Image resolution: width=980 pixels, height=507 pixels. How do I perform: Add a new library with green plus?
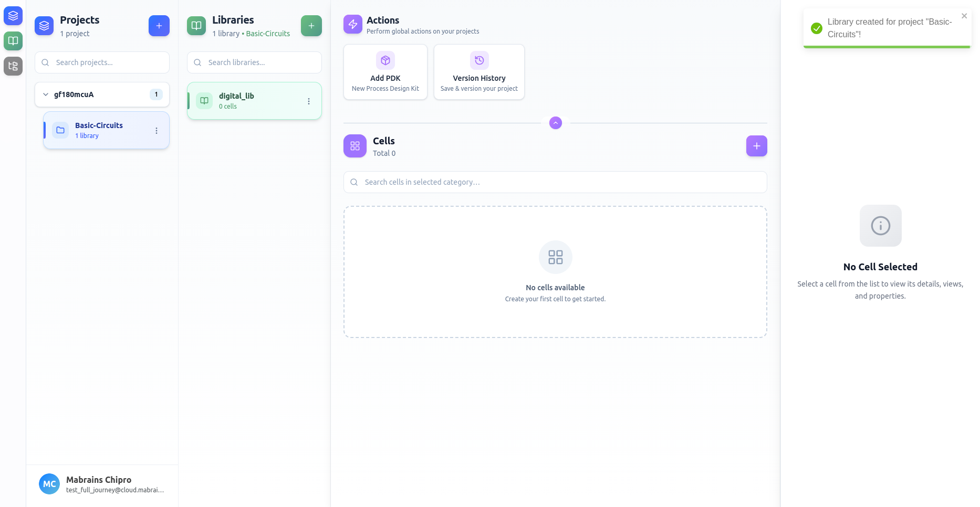311,26
